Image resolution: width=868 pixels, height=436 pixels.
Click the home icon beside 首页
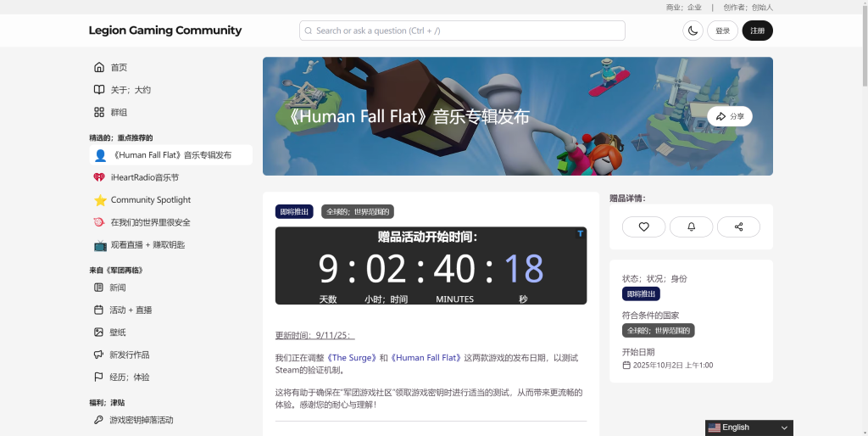99,67
